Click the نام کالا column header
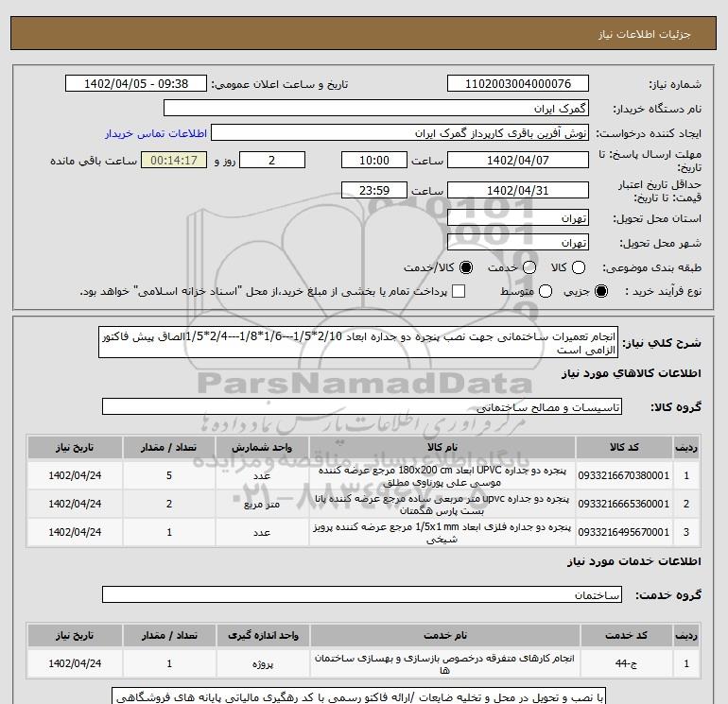Screen dimensions: 728x704 (442, 447)
